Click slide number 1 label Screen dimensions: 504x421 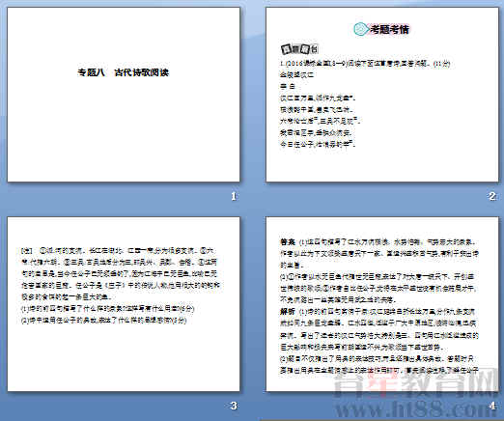(x=234, y=196)
